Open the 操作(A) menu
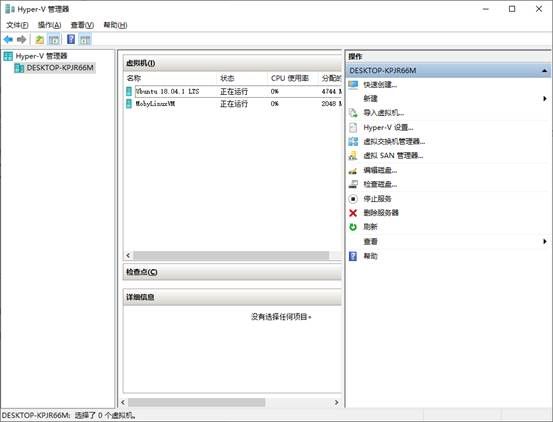 (49, 25)
